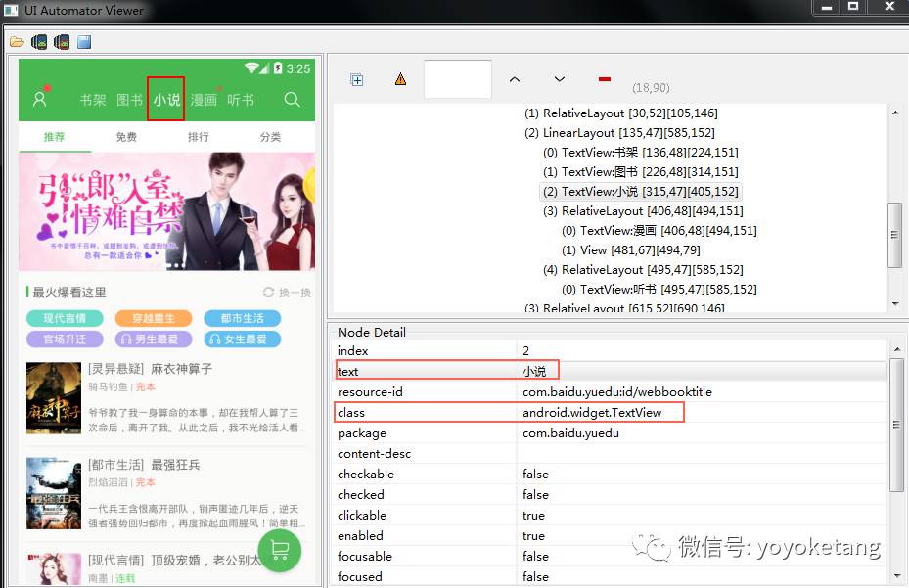The width and height of the screenshot is (909, 588).
Task: Click the first Device Screenshot icon
Action: tap(39, 42)
